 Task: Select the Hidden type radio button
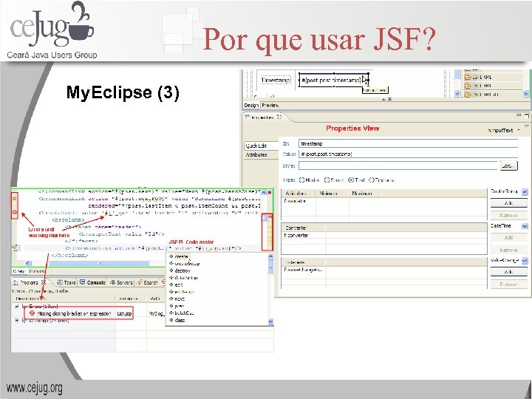301,180
